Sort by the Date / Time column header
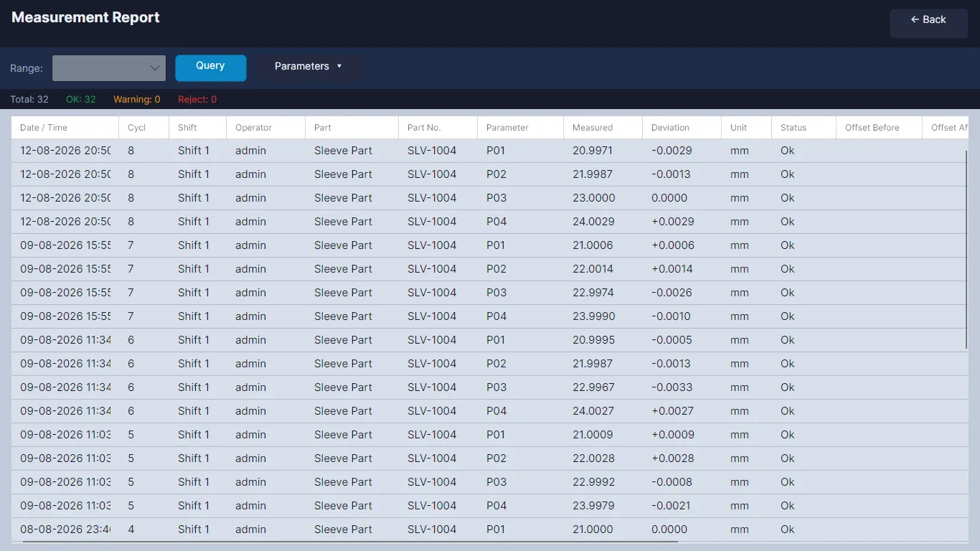Screen dimensions: 980x551 coord(65,128)
